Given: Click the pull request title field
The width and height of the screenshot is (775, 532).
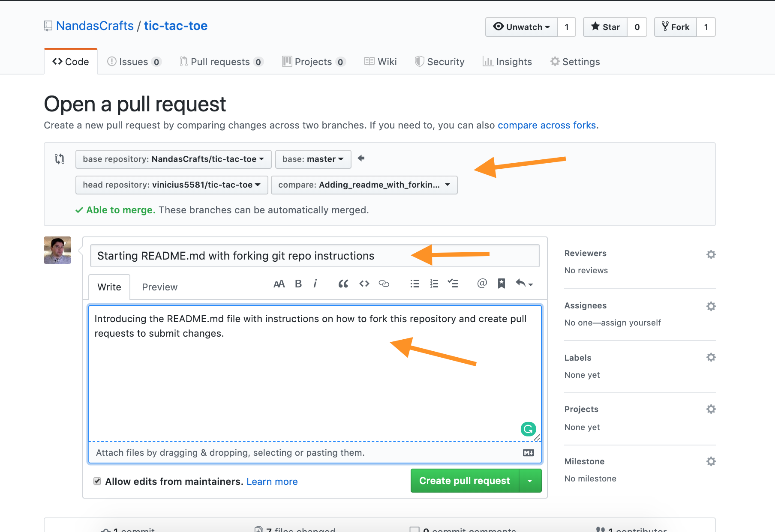Looking at the screenshot, I should point(315,256).
